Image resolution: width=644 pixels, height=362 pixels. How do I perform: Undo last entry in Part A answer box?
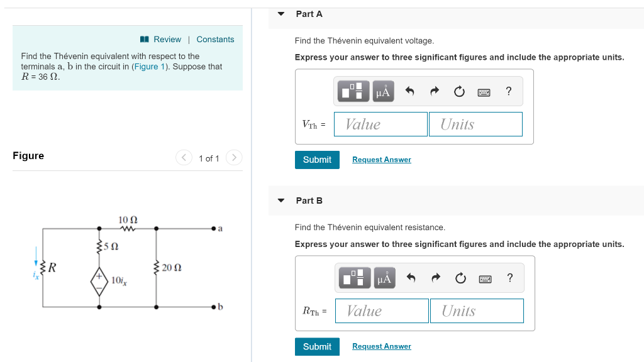click(409, 91)
